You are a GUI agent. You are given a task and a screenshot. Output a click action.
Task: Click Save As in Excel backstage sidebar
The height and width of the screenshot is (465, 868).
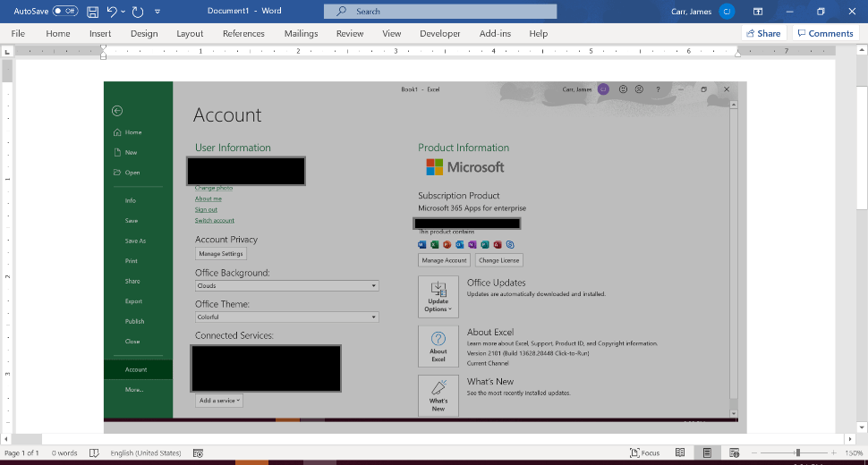136,241
